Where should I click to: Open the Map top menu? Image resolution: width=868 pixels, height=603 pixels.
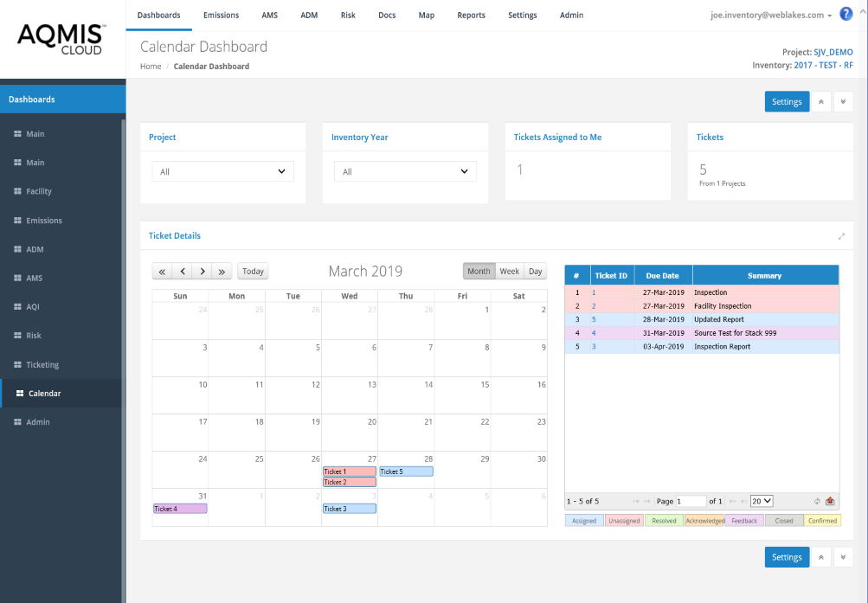(427, 15)
